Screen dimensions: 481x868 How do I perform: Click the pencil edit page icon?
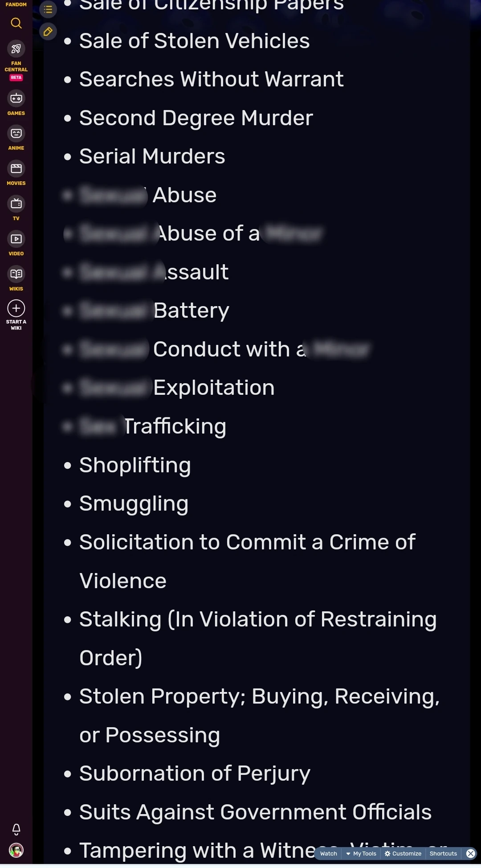[48, 32]
